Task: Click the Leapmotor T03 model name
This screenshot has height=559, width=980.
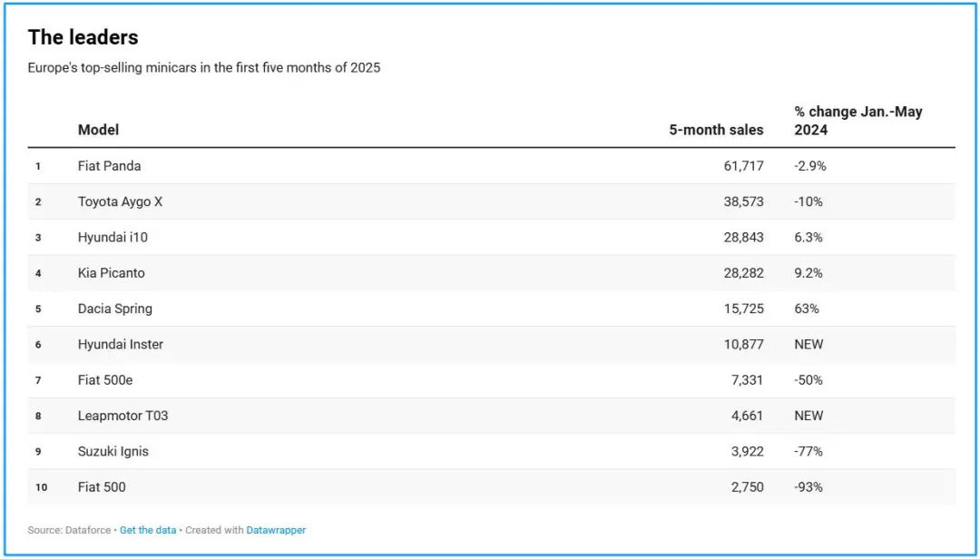Action: tap(122, 416)
